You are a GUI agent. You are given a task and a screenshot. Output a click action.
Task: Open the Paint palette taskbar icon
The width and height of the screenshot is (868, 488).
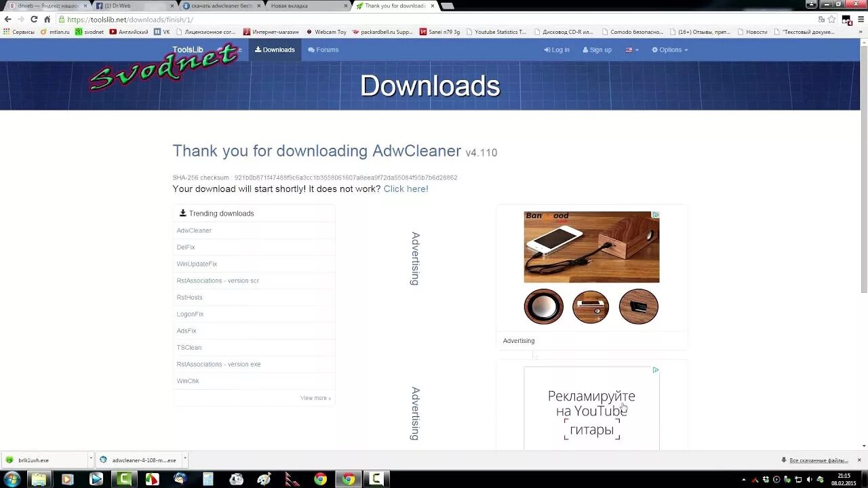[264, 479]
